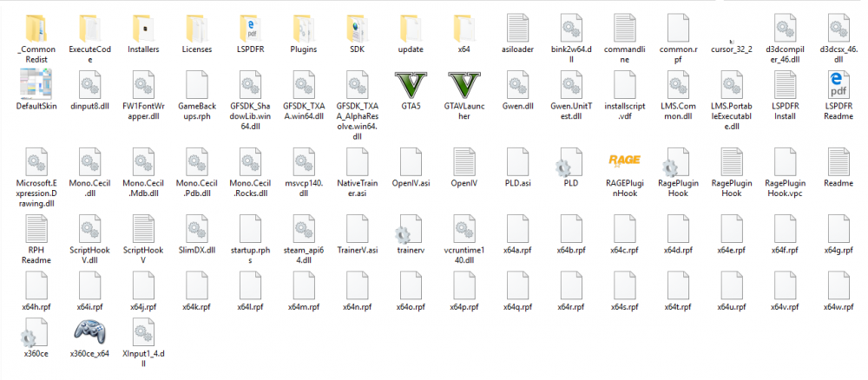Select LMS.Common.dll file
Screen dimensions: 868x380
pyautogui.click(x=678, y=85)
